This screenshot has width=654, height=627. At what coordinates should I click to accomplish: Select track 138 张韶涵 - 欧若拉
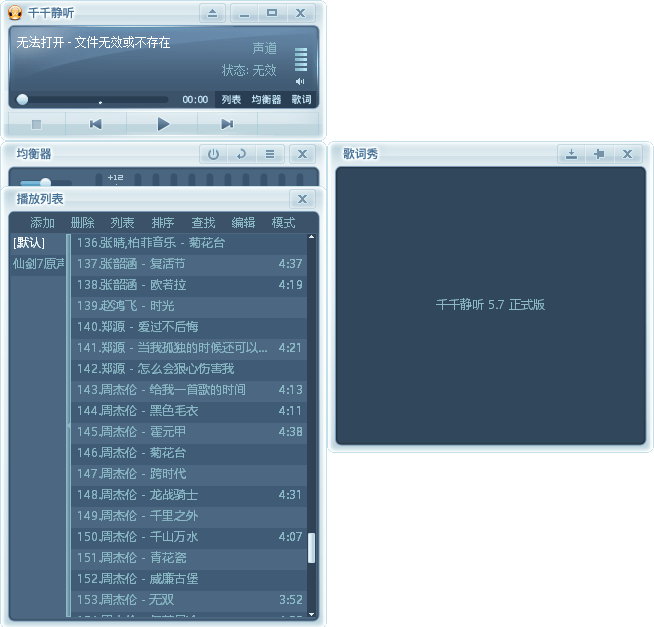tap(189, 285)
